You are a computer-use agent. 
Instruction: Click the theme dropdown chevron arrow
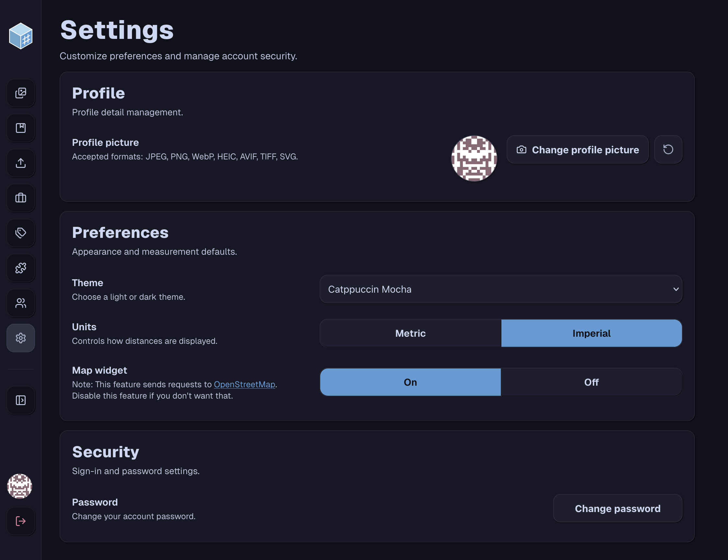tap(676, 289)
